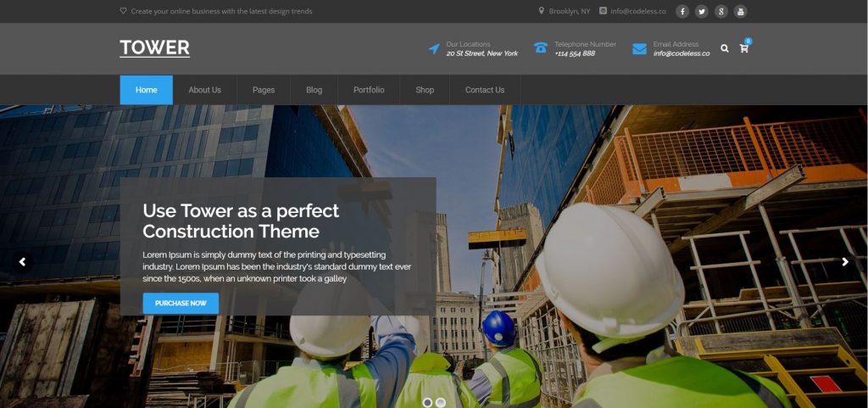Click the cart item count badge
The height and width of the screenshot is (408, 868).
tap(748, 41)
